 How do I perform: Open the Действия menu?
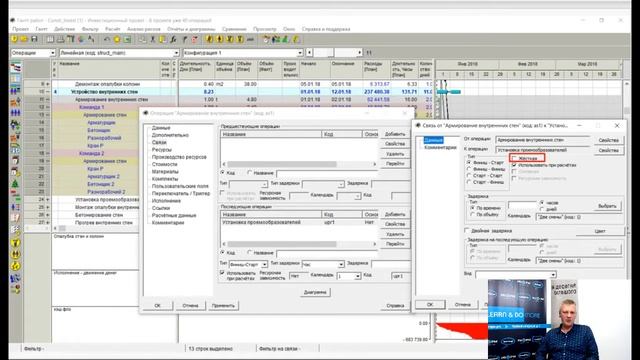click(64, 29)
